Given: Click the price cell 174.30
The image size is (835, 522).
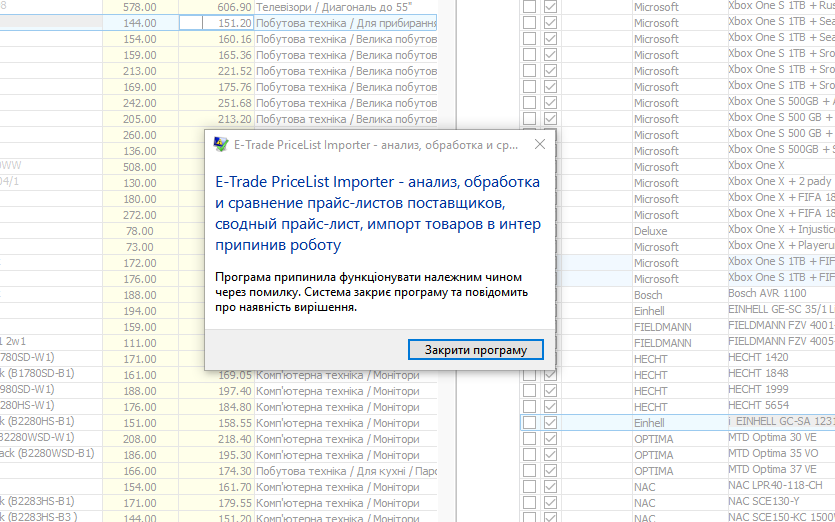Looking at the screenshot, I should pos(216,471).
